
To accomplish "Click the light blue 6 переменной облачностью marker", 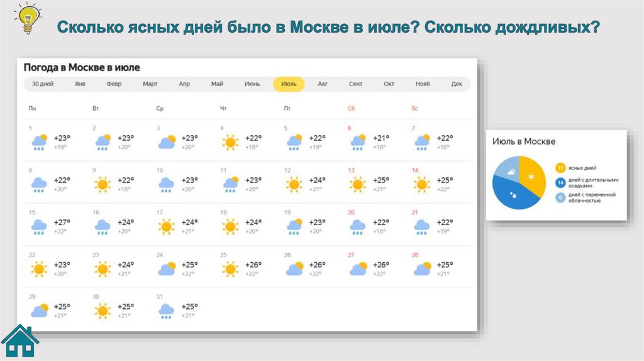I will click(560, 197).
